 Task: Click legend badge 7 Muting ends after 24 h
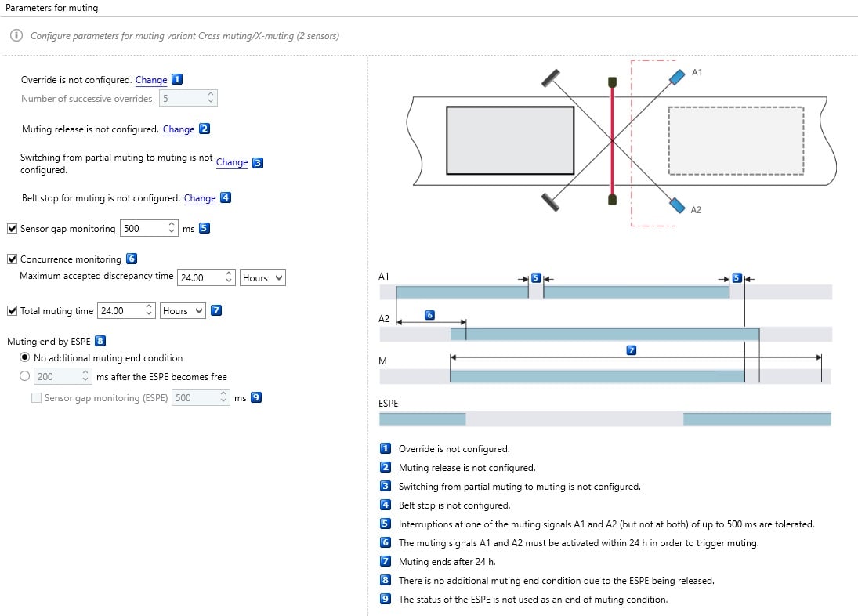click(x=386, y=561)
